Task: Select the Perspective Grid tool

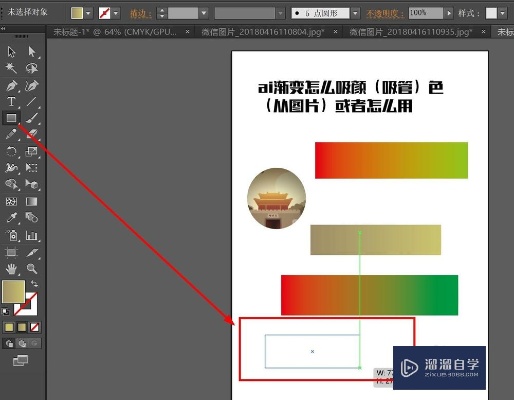Action: click(32, 184)
